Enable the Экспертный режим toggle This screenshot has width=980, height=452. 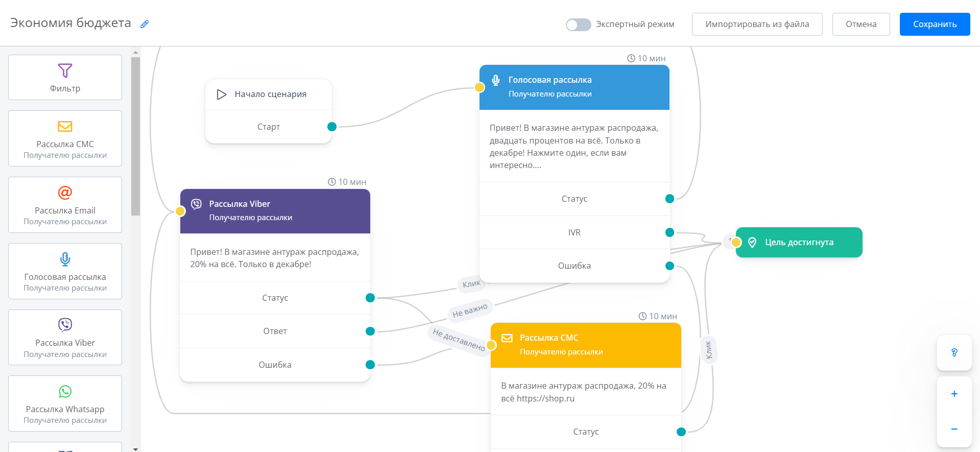pyautogui.click(x=578, y=25)
